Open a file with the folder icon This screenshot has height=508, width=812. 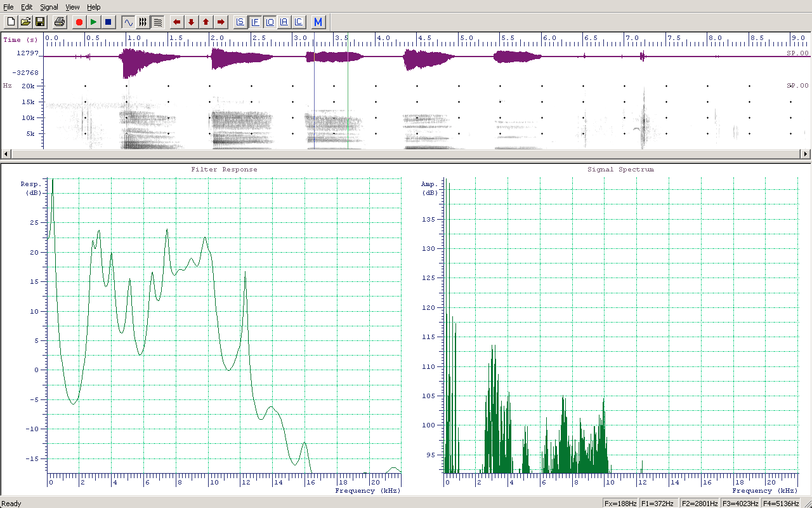click(x=25, y=22)
